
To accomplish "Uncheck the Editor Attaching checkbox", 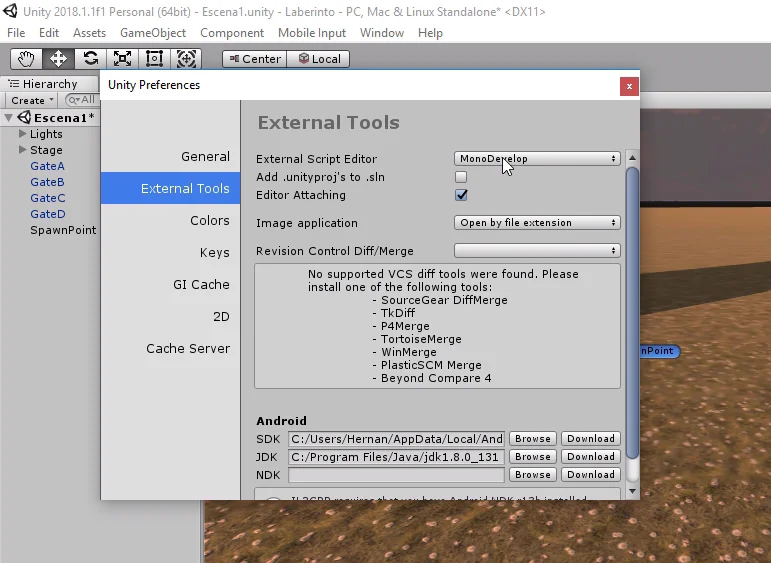I will click(x=461, y=195).
